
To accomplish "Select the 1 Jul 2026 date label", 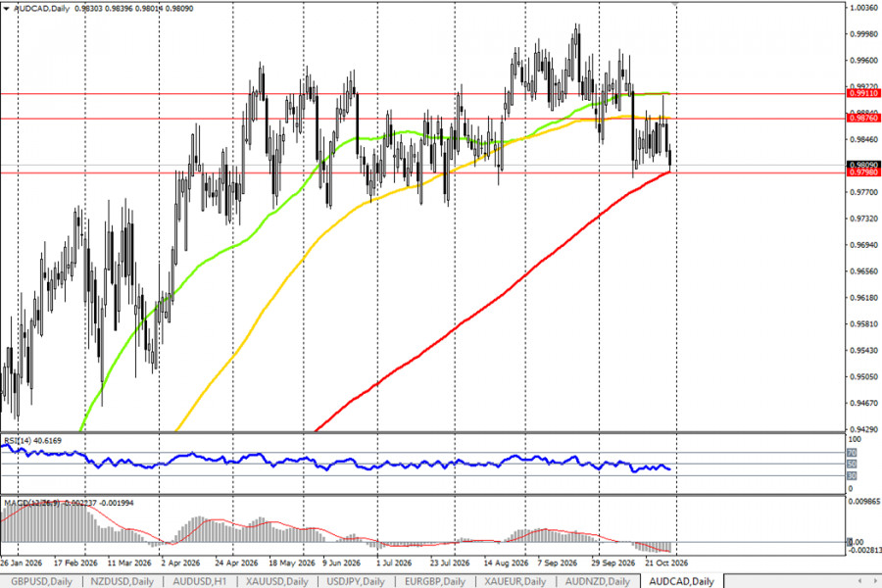I will coord(394,563).
